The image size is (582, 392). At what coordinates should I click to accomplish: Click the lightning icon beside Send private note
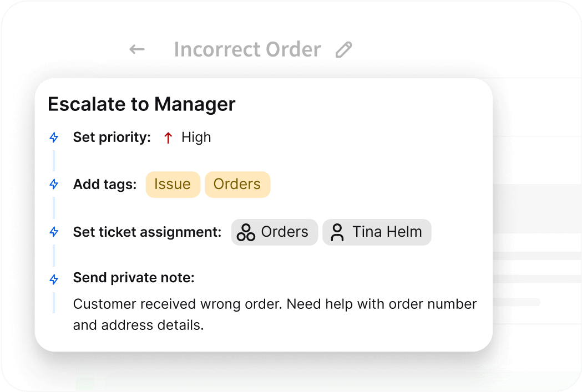tap(54, 279)
